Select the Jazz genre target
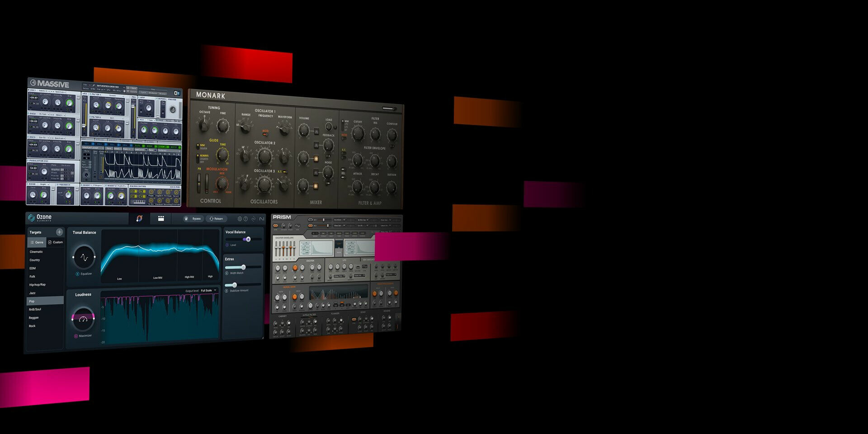This screenshot has width=868, height=434. (33, 293)
